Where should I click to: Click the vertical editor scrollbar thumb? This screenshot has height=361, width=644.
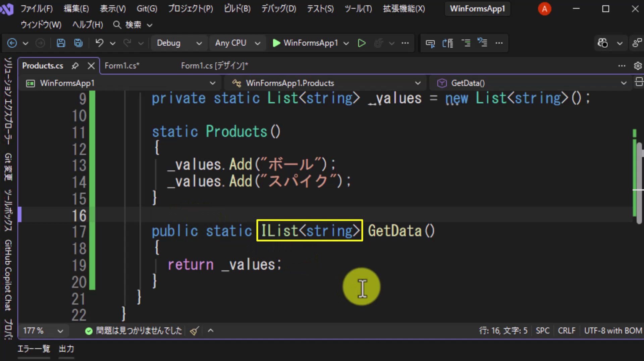[x=639, y=183]
